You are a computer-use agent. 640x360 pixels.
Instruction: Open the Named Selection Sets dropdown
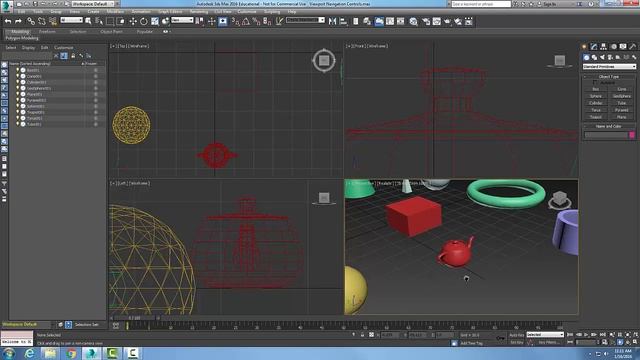coord(305,20)
